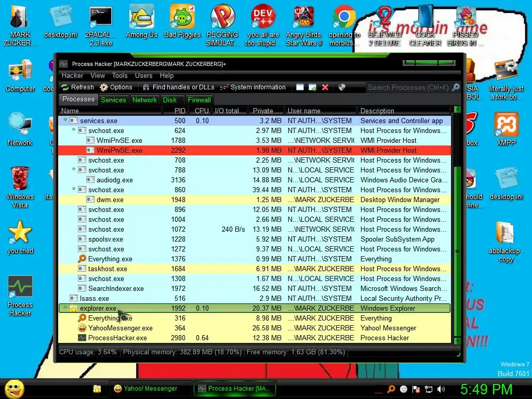Open the abblackup - copy folder icon
The width and height of the screenshot is (532, 399).
click(x=506, y=242)
